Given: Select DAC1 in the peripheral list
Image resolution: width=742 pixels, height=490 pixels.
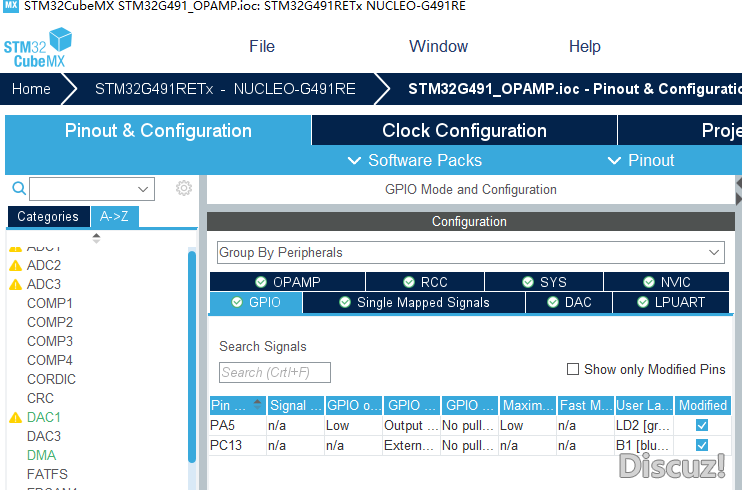Looking at the screenshot, I should [x=44, y=417].
